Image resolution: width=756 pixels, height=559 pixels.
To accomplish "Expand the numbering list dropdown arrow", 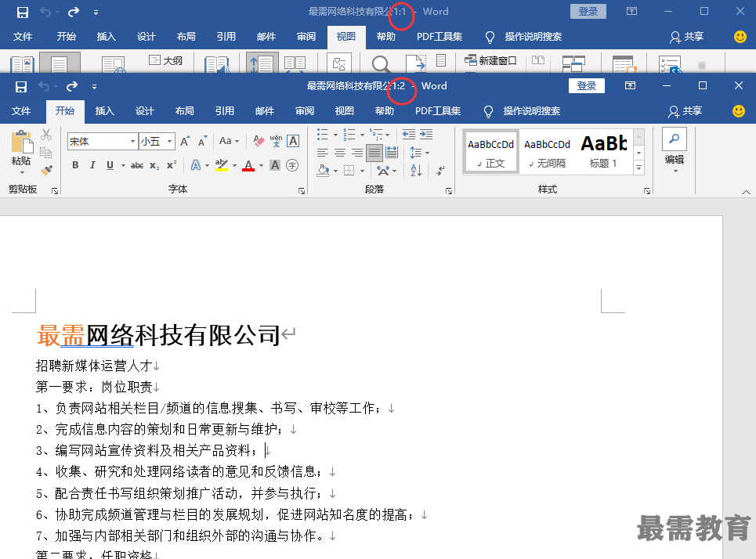I will (x=362, y=135).
